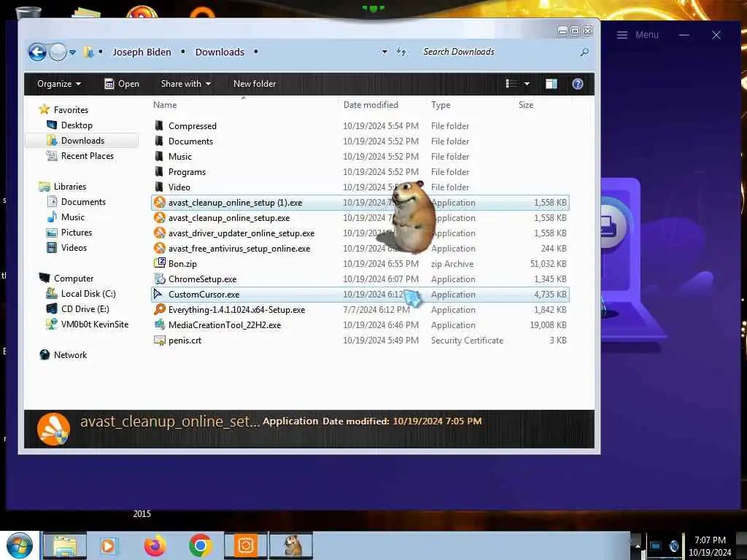The width and height of the screenshot is (747, 560).
Task: Select the ChromeSetup.exe icon
Action: coord(160,279)
